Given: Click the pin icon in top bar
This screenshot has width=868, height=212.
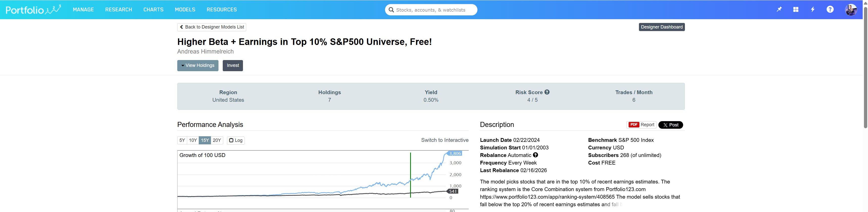Looking at the screenshot, I should [x=779, y=9].
